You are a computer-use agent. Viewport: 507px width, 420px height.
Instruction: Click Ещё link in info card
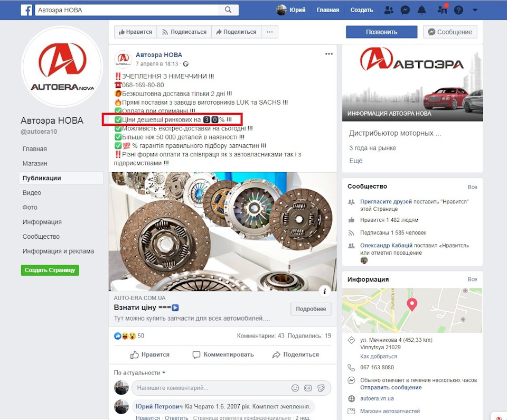click(355, 161)
